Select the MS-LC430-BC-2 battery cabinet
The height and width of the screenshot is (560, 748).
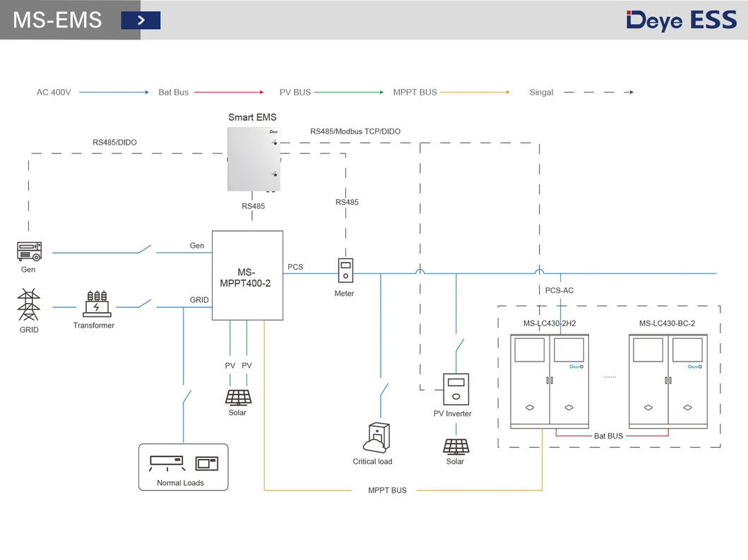pos(667,381)
